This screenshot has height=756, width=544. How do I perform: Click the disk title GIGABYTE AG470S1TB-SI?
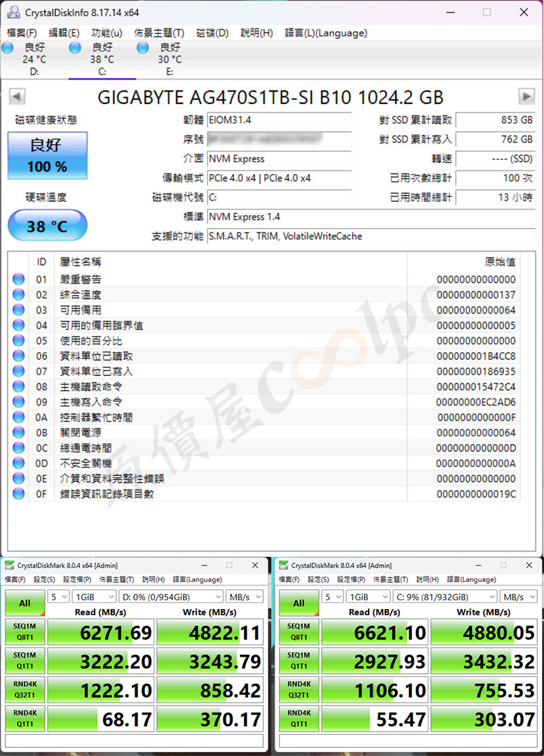tap(270, 97)
